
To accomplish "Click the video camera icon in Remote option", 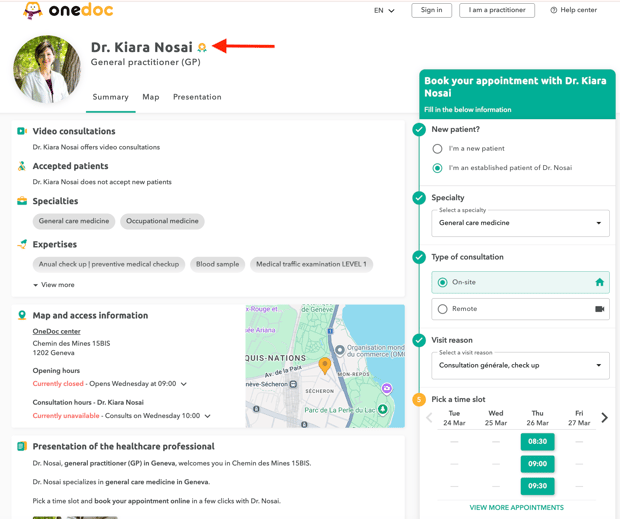I will point(599,309).
